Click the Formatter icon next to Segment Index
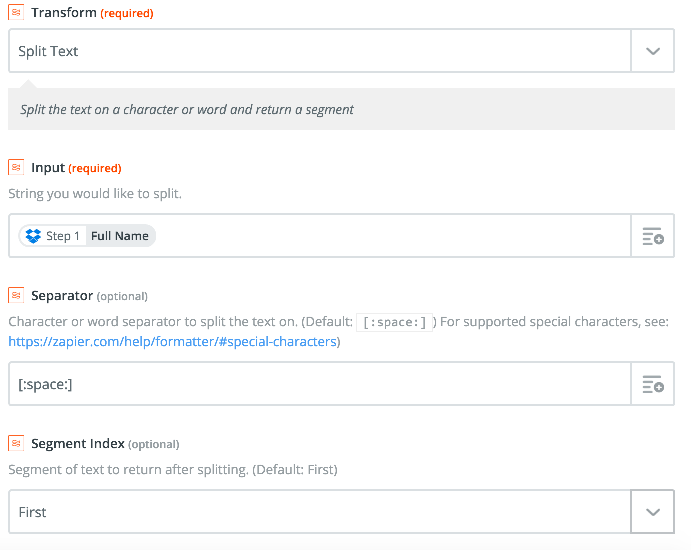This screenshot has width=691, height=550. click(x=16, y=443)
